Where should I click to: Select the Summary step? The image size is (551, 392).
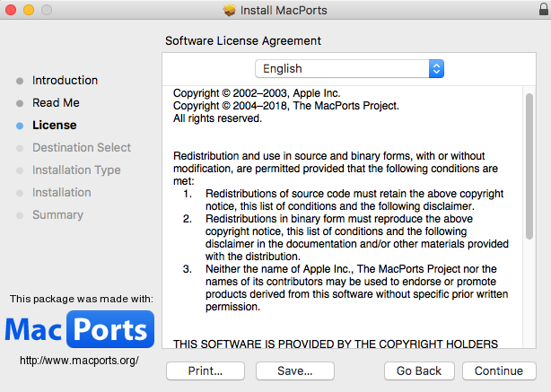click(x=58, y=215)
